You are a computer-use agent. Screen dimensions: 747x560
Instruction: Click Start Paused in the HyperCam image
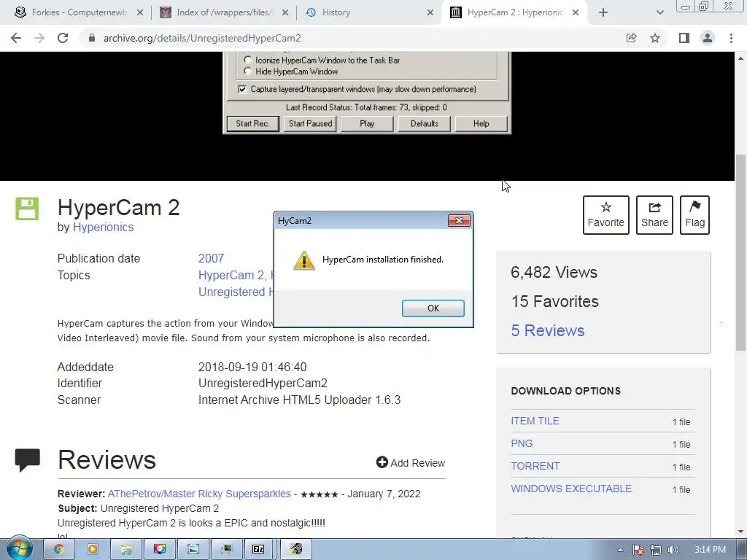310,124
